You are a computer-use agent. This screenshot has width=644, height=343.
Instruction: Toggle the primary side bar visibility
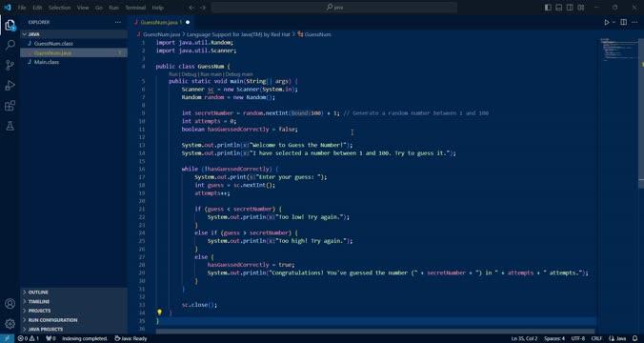(548, 8)
